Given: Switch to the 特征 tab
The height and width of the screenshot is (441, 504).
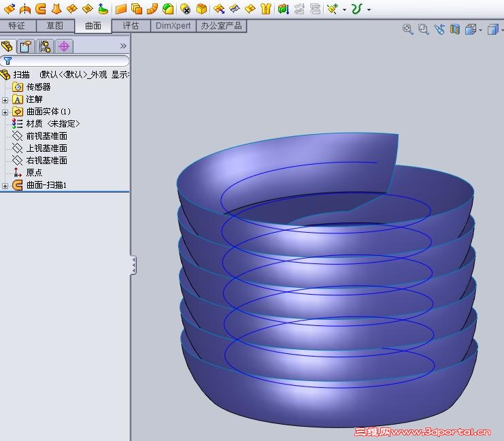Looking at the screenshot, I should [17, 26].
